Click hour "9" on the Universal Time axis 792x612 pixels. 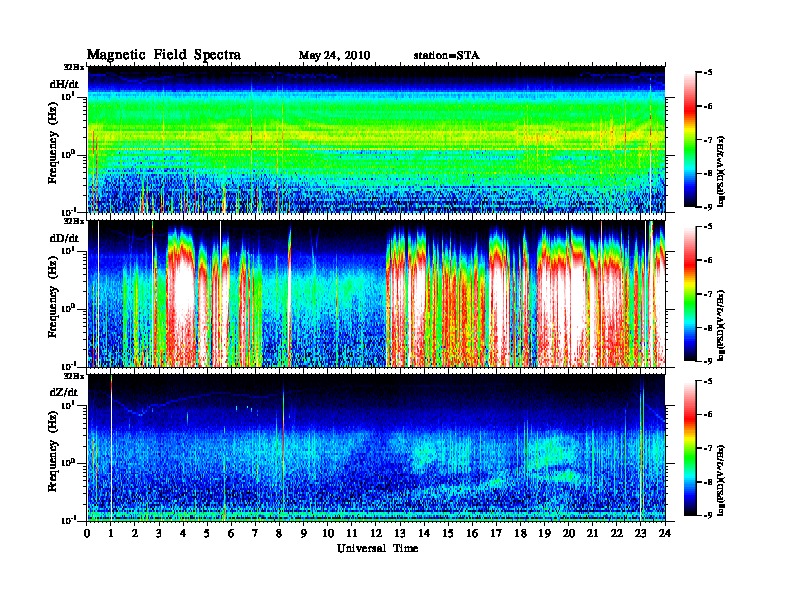point(304,534)
